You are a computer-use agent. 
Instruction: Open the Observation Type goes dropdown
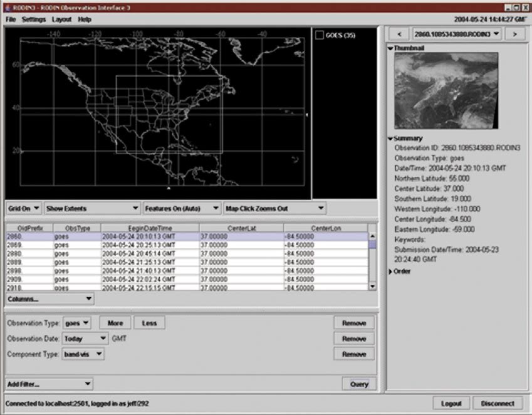[x=76, y=323]
